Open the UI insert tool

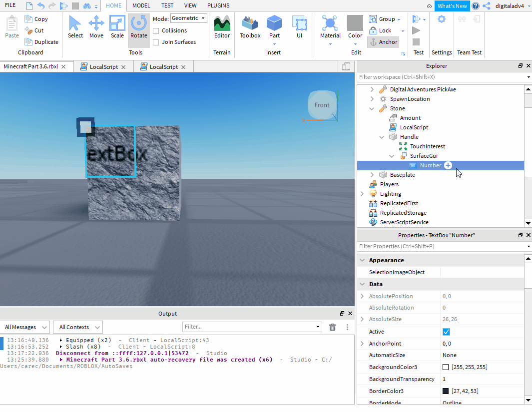[300, 27]
